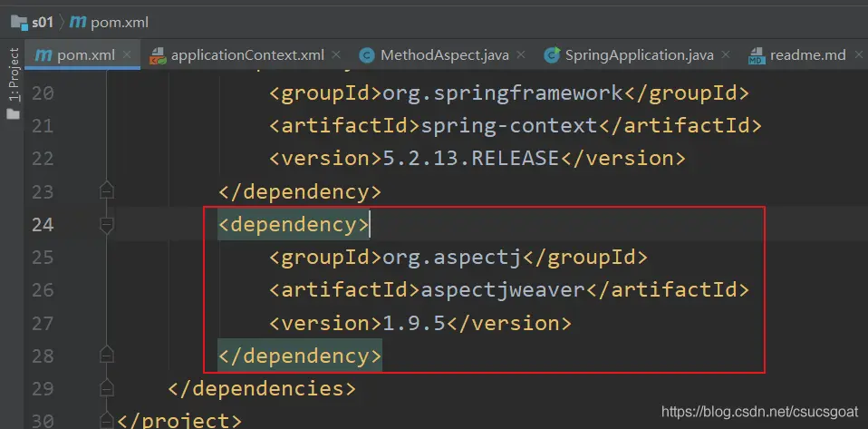Close the MethodAspect.java tab

tap(520, 54)
